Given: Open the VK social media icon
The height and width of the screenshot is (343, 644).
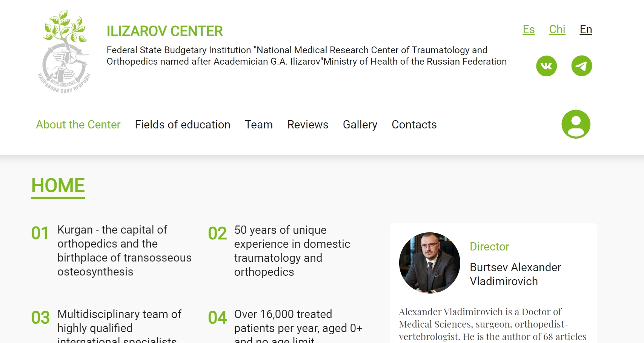Looking at the screenshot, I should [546, 66].
